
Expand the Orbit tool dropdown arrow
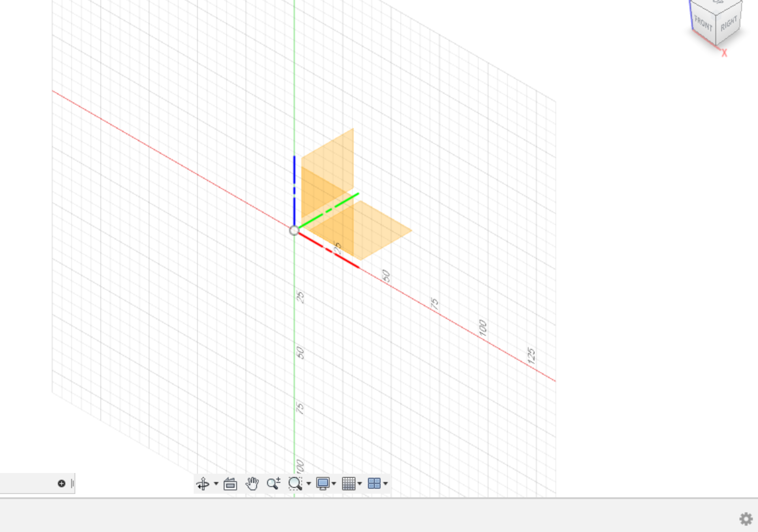coord(216,483)
